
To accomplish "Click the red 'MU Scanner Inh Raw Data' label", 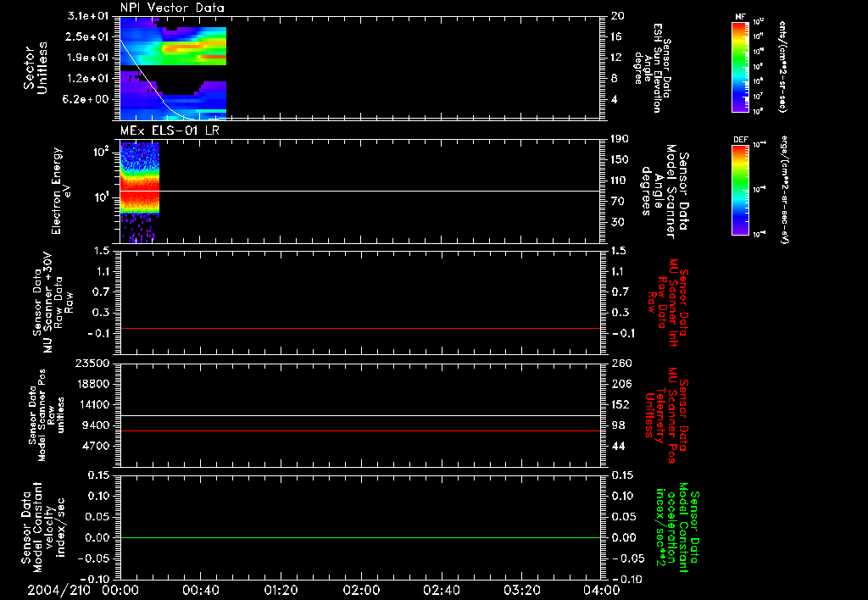I will (x=668, y=303).
